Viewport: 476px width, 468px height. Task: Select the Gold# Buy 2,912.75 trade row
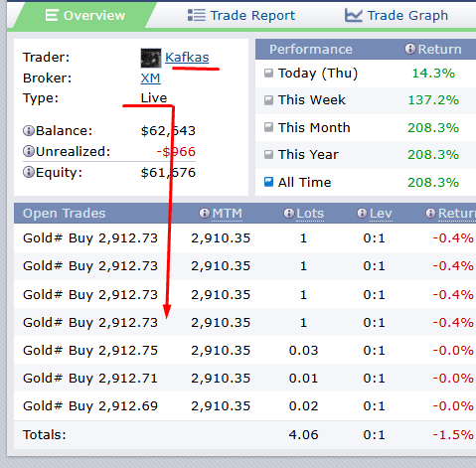pos(244,350)
